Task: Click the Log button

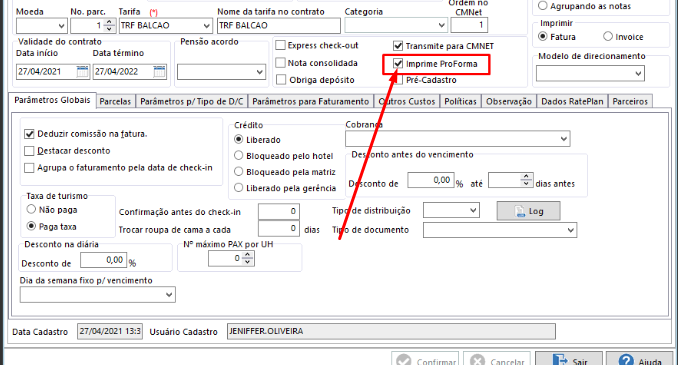Action: point(528,211)
